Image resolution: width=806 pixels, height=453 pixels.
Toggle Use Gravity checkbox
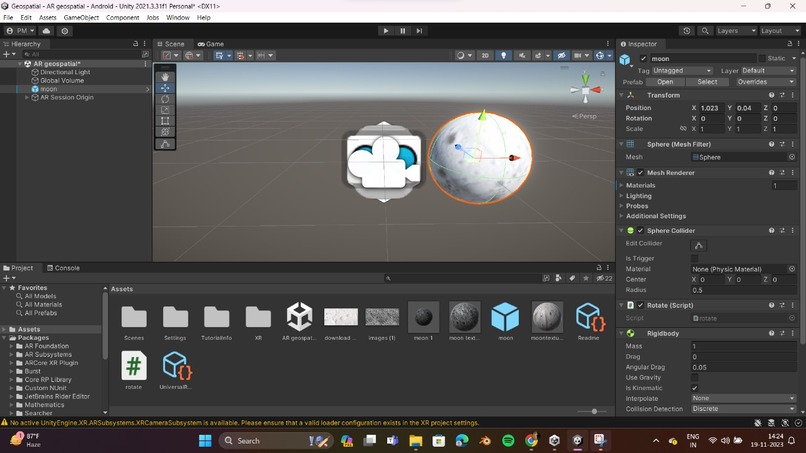click(694, 377)
